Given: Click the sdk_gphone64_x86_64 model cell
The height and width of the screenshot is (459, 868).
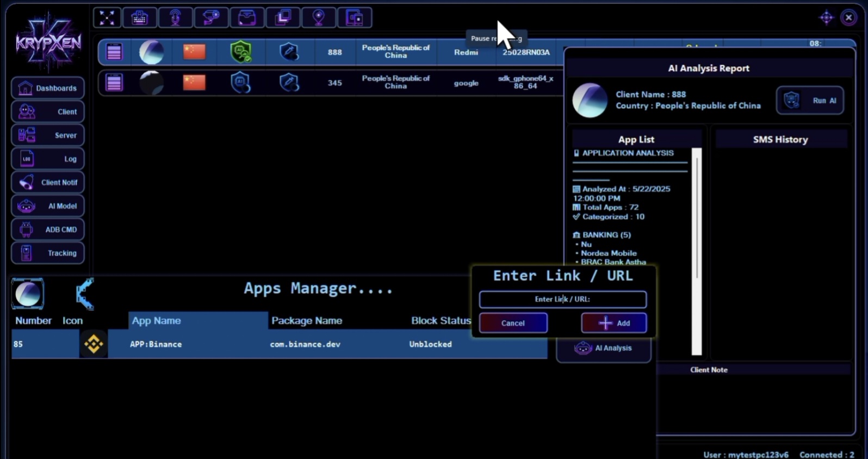Looking at the screenshot, I should (x=525, y=82).
